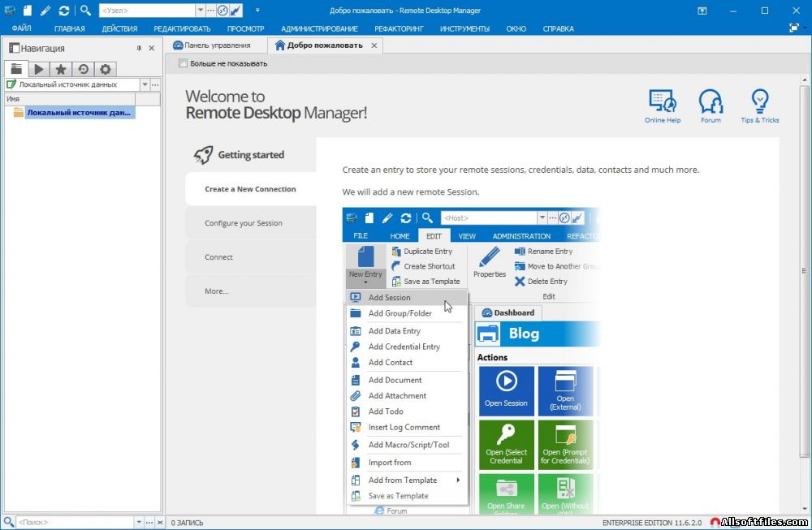Click the scrollbar up arrow on welcome page
Image resolution: width=812 pixels, height=530 pixels.
click(804, 80)
